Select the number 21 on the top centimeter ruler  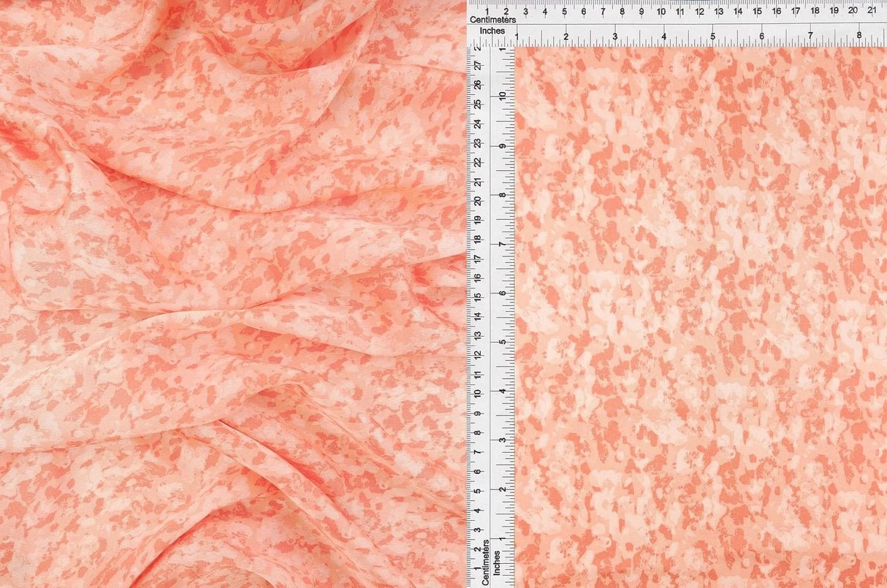(x=872, y=9)
